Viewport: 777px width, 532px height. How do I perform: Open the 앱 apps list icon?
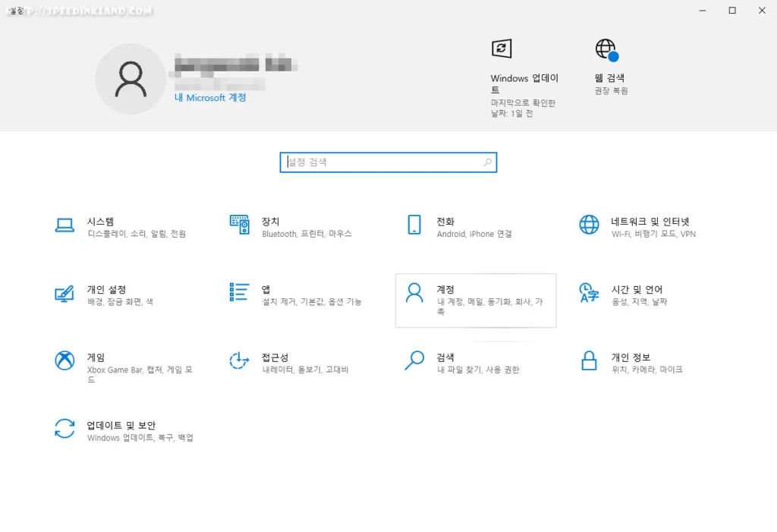pyautogui.click(x=239, y=292)
